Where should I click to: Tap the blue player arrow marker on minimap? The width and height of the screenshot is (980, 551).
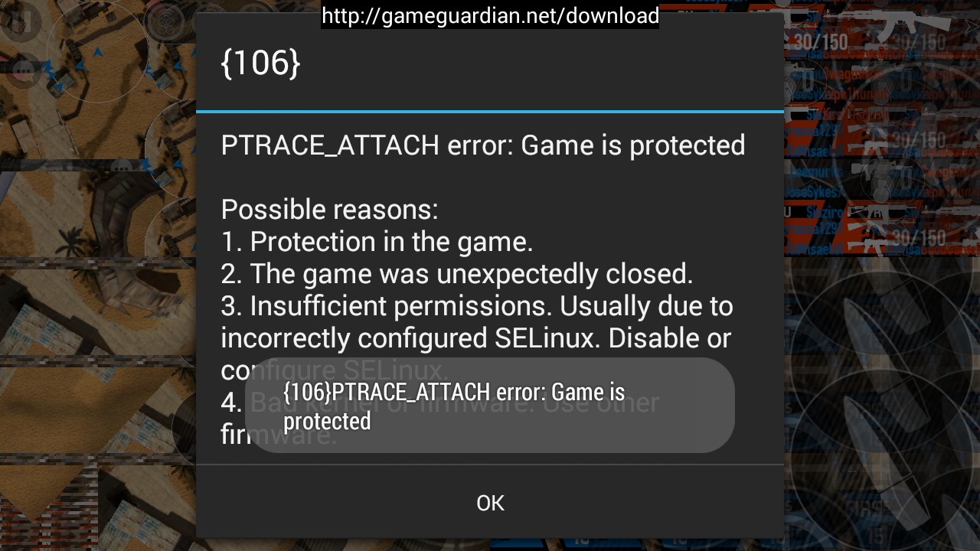[98, 53]
